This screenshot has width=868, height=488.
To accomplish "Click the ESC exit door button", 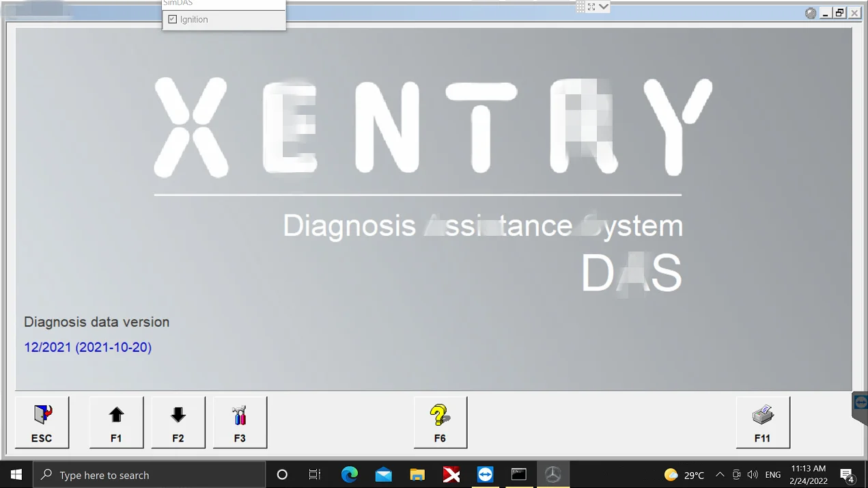I will point(42,422).
